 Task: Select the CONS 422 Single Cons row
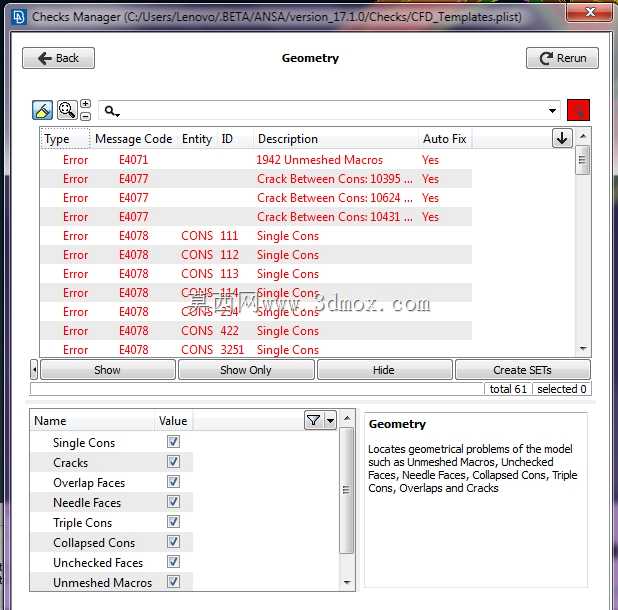[x=256, y=331]
